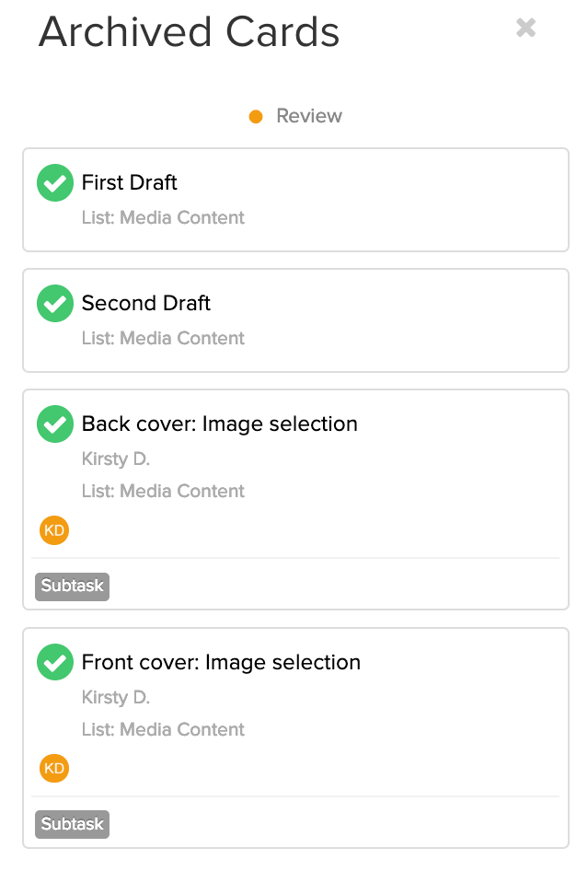This screenshot has width=588, height=871.
Task: Open the Second Draft card title
Action: coord(146,303)
